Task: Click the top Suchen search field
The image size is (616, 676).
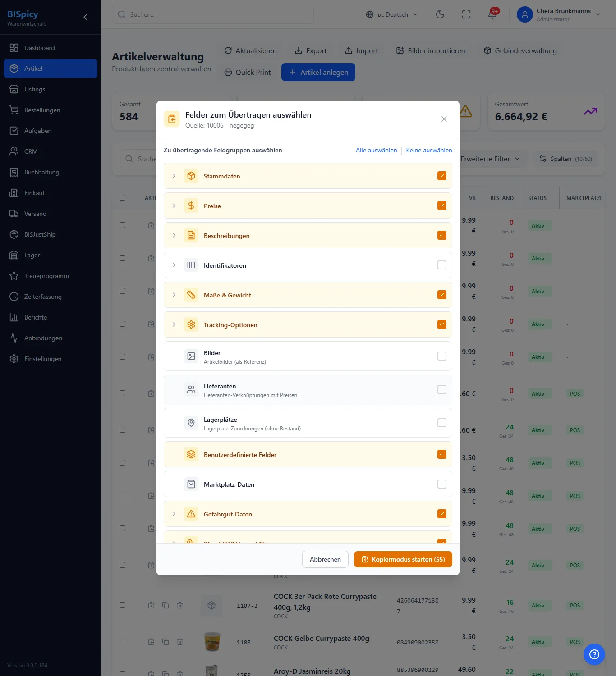Action: [213, 14]
